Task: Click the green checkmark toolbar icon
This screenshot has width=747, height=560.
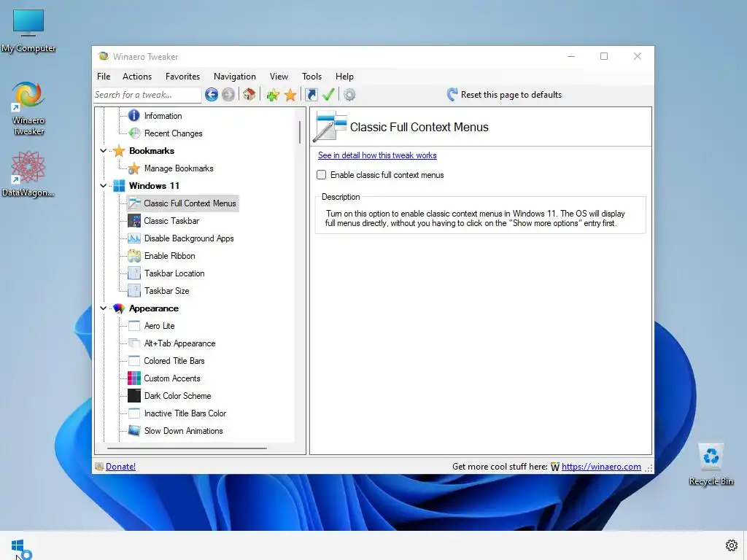Action: coord(328,94)
